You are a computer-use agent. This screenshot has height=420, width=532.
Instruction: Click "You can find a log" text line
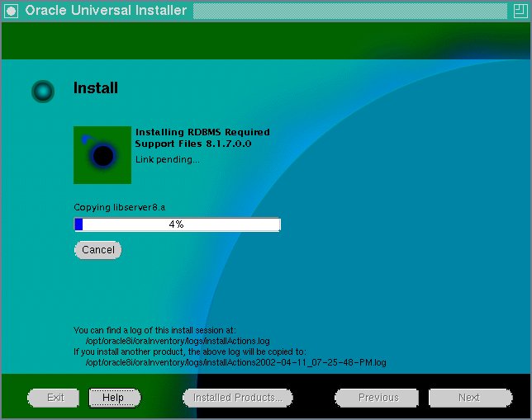point(154,330)
